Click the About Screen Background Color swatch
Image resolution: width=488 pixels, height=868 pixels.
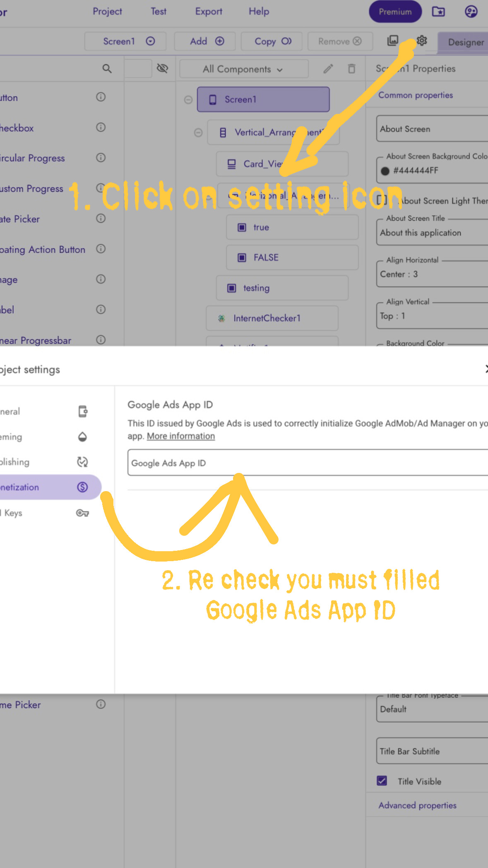[385, 171]
